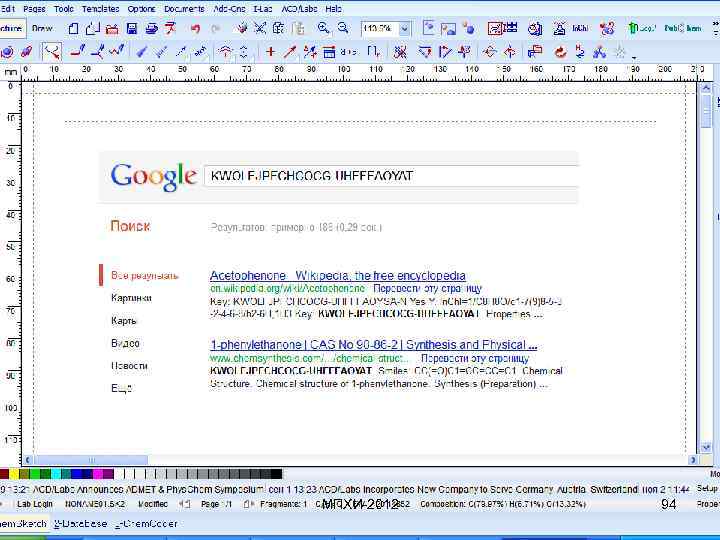720x540 pixels.
Task: Switch to the Database tab
Action: (81, 523)
